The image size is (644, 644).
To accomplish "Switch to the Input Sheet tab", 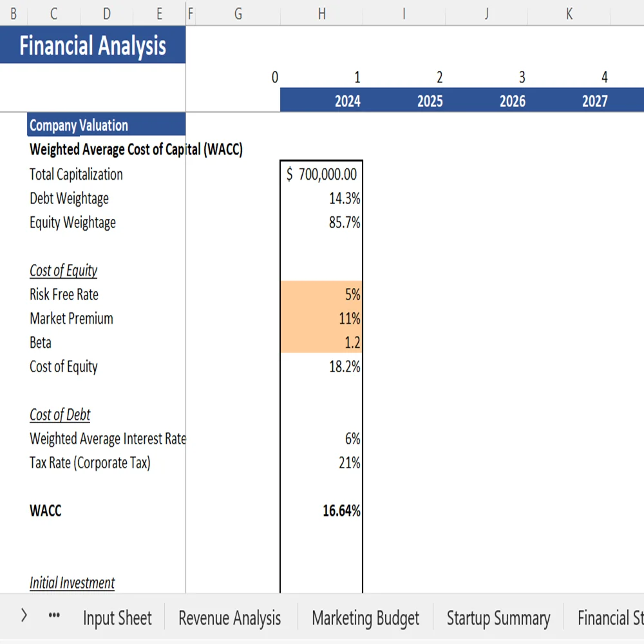I will (117, 618).
